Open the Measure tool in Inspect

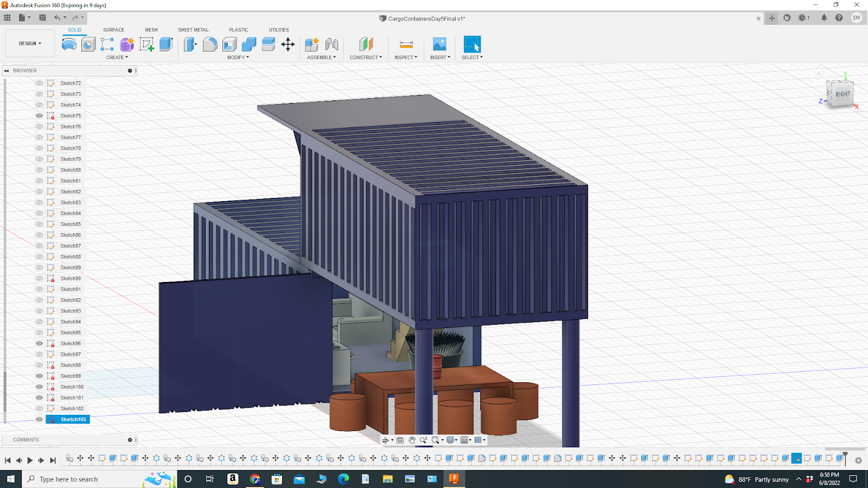(406, 44)
